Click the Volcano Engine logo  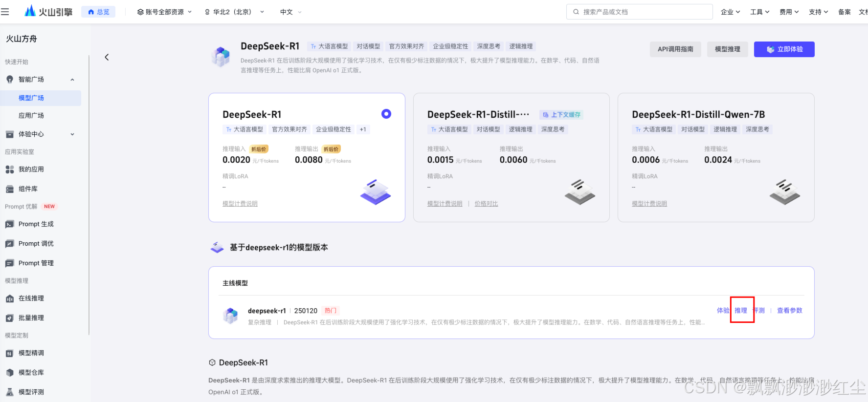pos(48,11)
